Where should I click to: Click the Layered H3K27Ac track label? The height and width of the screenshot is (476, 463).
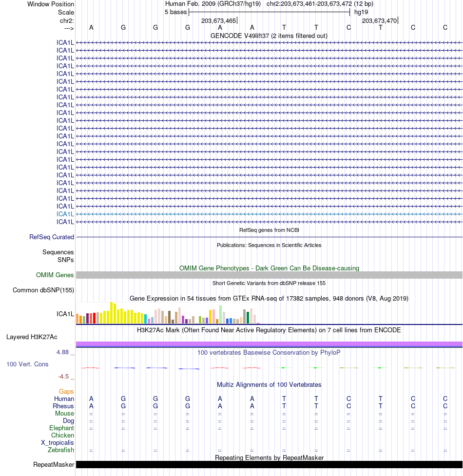(32, 337)
